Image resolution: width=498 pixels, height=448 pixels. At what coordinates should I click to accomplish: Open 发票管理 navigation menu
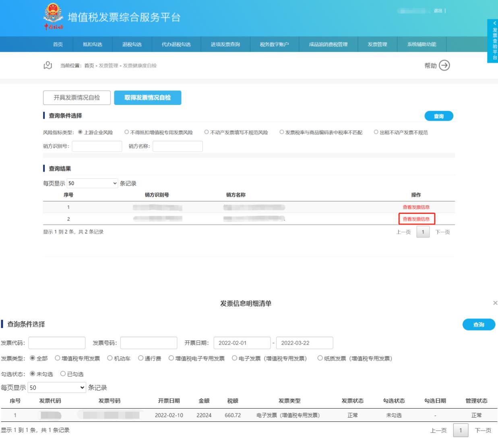[x=377, y=44]
